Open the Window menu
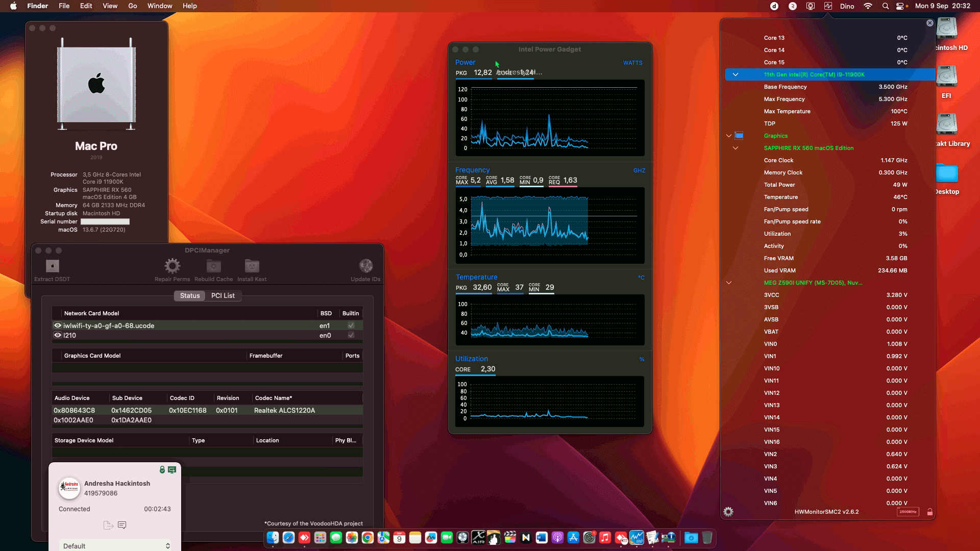This screenshot has width=980, height=551. pos(160,6)
